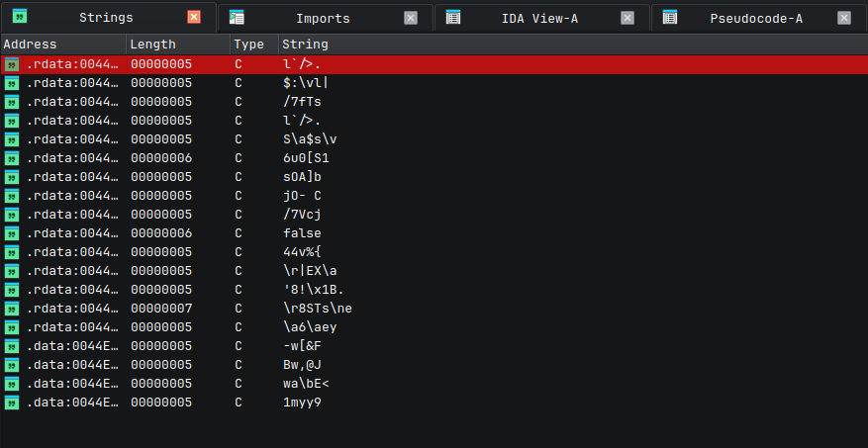Image resolution: width=868 pixels, height=448 pixels.
Task: Select the string 'wa\bE<'
Action: [x=306, y=385]
